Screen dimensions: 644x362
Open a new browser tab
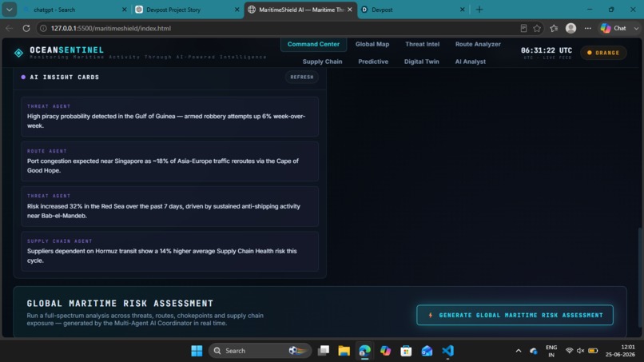479,10
